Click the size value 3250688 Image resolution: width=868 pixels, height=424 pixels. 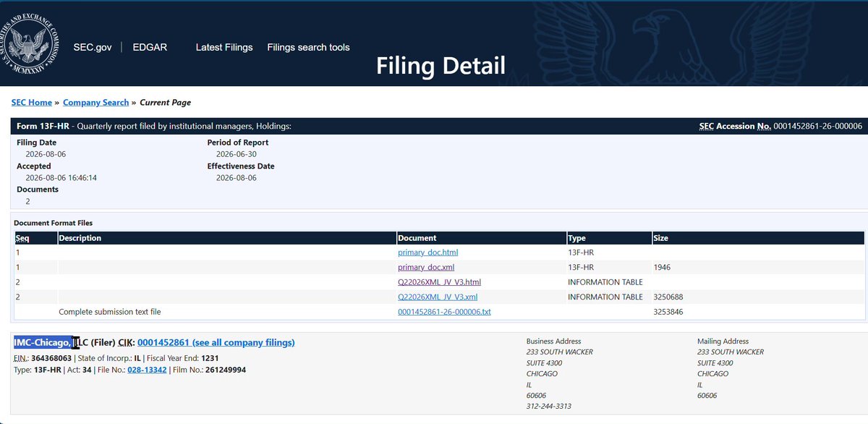click(668, 297)
